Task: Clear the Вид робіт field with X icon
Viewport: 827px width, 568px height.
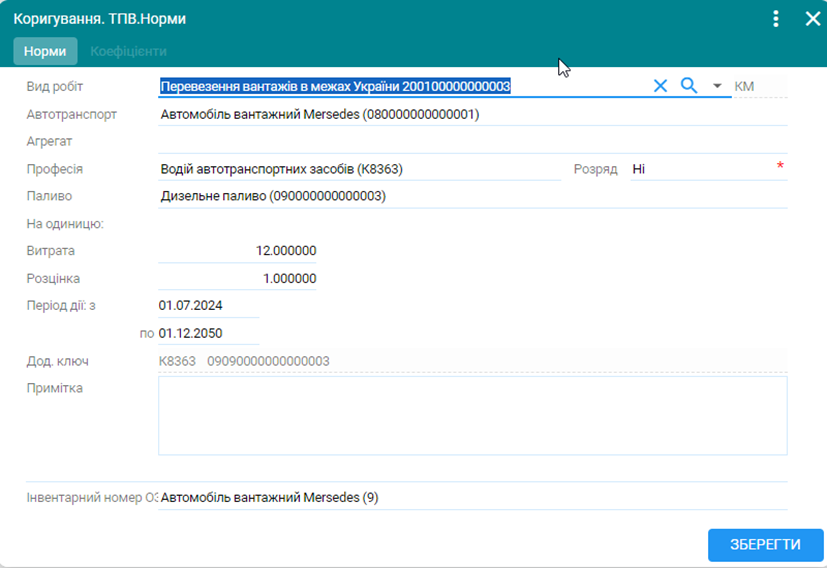Action: (x=660, y=86)
